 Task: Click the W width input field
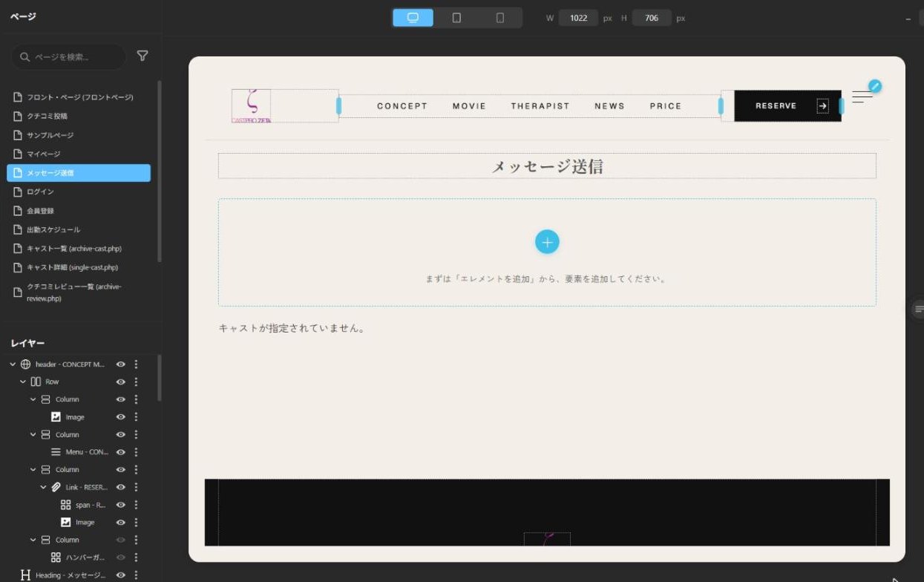(578, 18)
